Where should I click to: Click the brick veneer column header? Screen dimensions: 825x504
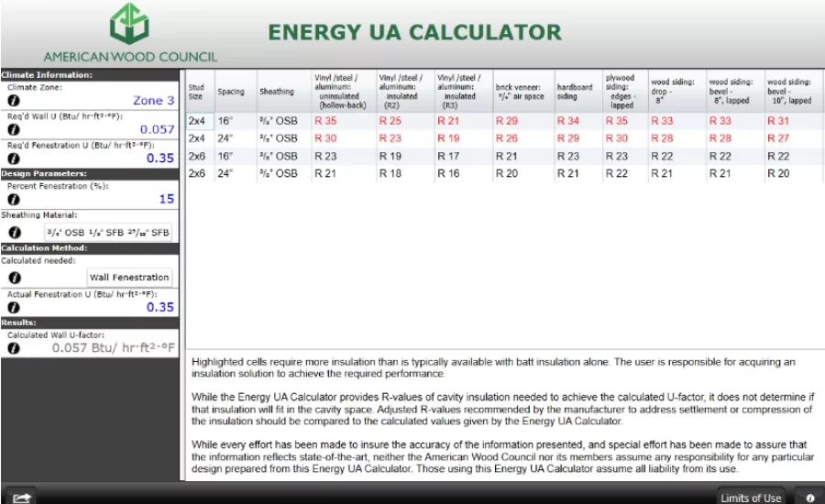point(523,91)
